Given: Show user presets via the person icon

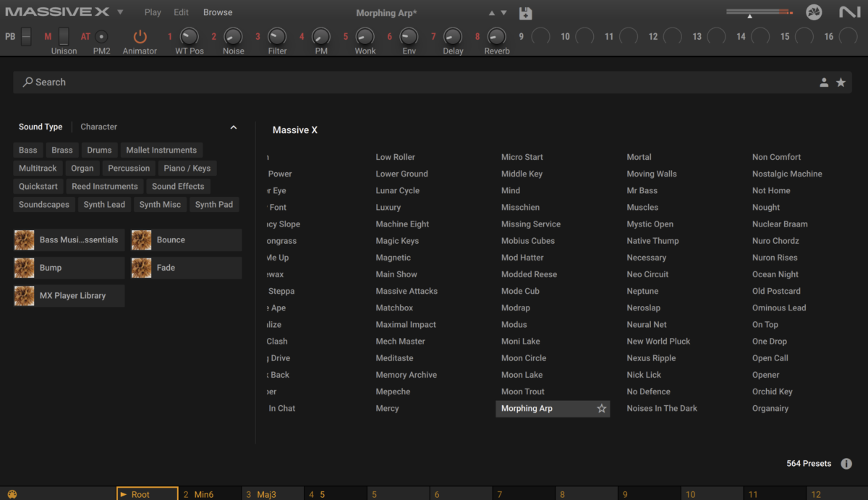Looking at the screenshot, I should pos(824,82).
